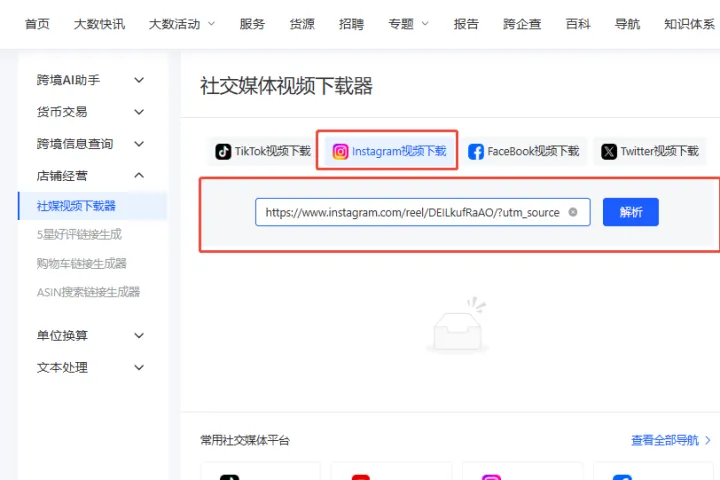Switch to TikTok视频下载 tab
Screen dimensions: 720x480
click(263, 151)
